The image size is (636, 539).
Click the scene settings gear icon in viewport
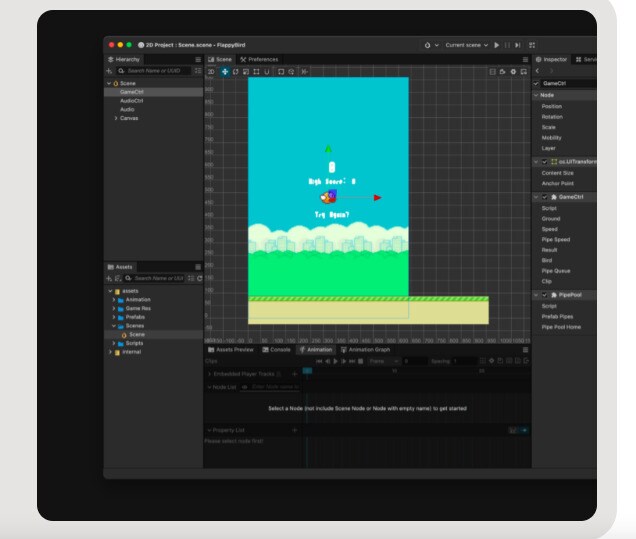513,71
